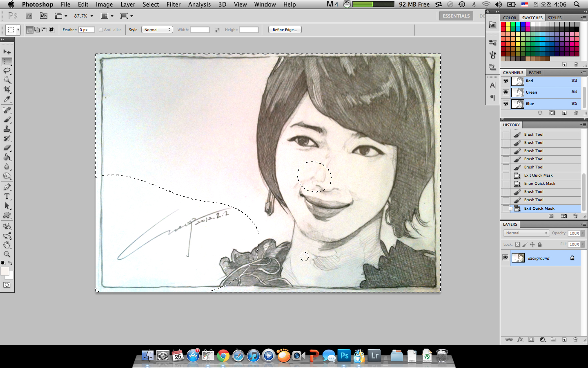Switch to the Color tab
This screenshot has width=588, height=368.
[x=510, y=18]
